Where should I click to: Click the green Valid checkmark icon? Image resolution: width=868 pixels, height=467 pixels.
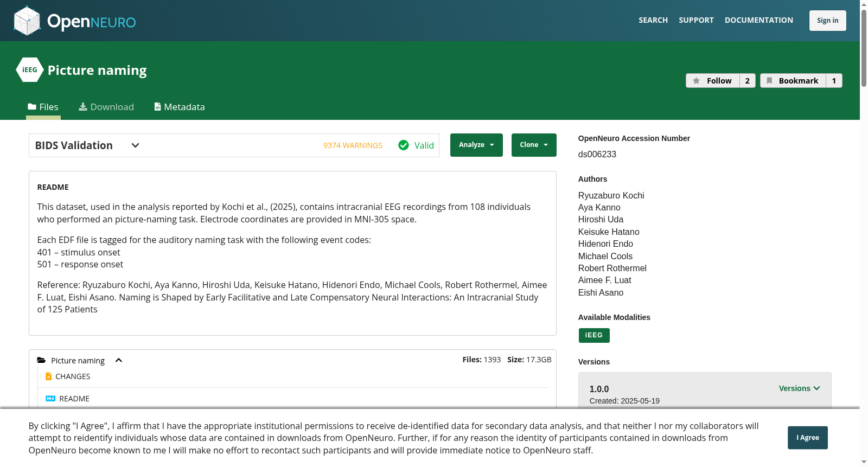point(404,145)
